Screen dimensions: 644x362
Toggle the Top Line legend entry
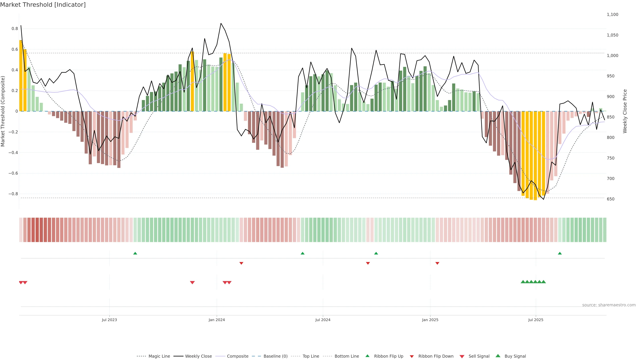click(311, 356)
